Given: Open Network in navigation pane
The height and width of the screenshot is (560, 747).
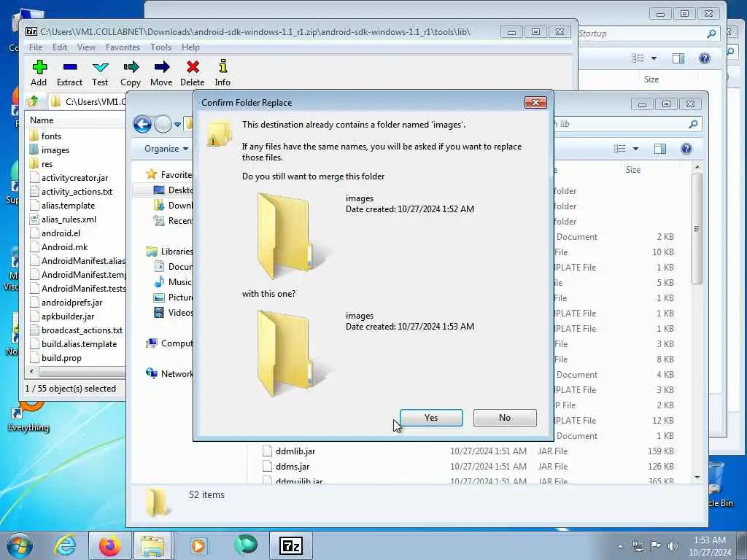Looking at the screenshot, I should coord(169,374).
